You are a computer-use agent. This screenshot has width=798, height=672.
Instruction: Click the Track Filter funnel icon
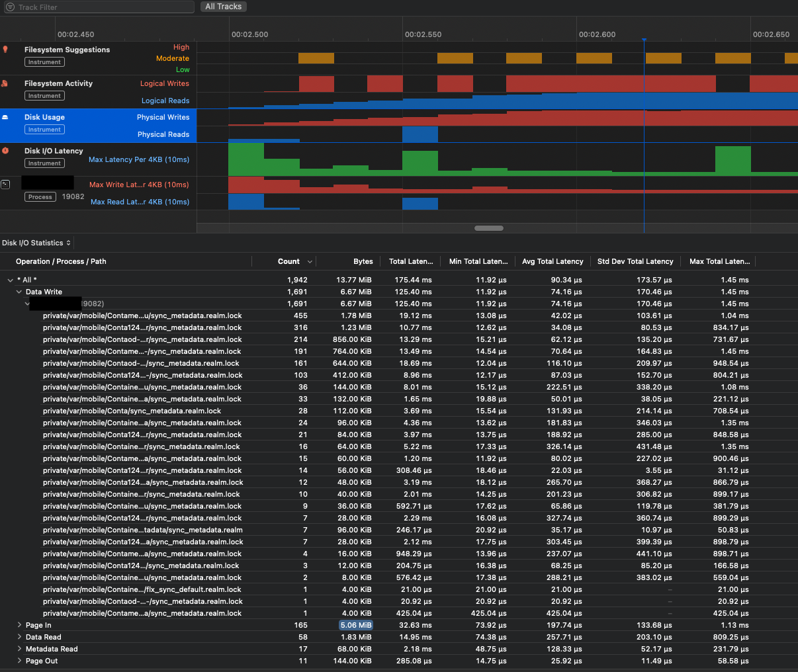click(10, 7)
